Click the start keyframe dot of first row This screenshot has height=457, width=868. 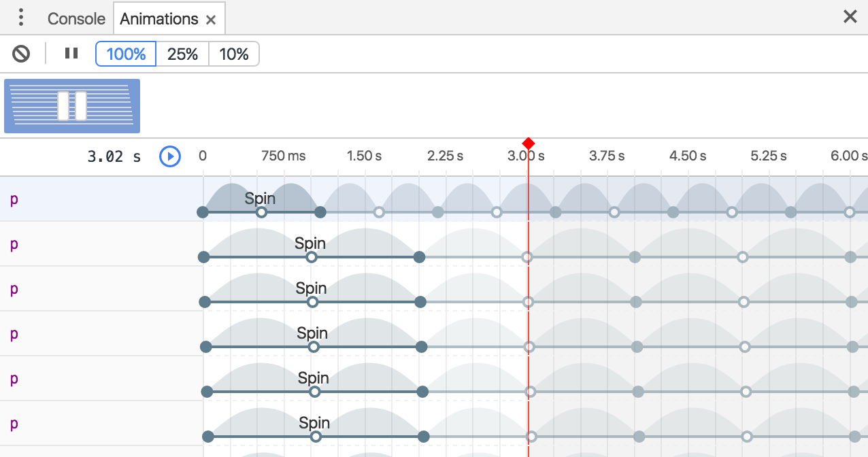tap(203, 212)
